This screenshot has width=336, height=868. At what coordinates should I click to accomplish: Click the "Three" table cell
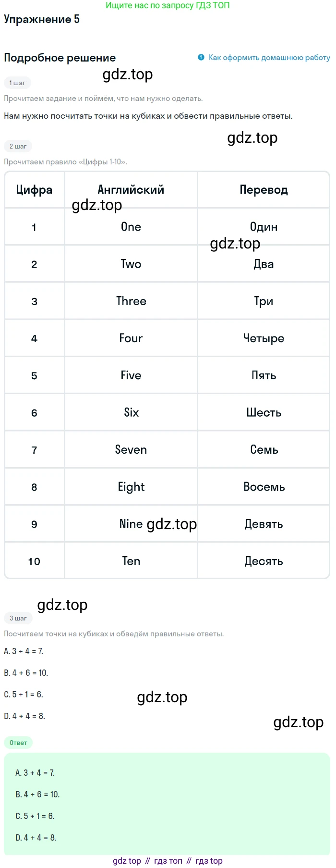[131, 301]
